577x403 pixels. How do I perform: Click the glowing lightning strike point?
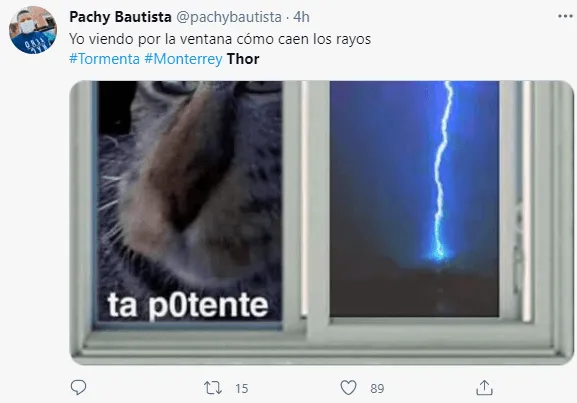[x=438, y=253]
